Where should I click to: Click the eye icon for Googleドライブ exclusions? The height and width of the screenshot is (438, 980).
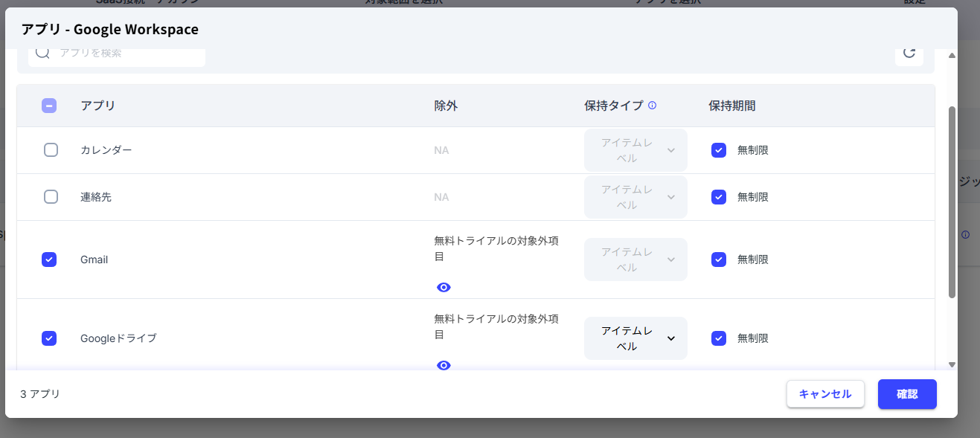coord(443,365)
